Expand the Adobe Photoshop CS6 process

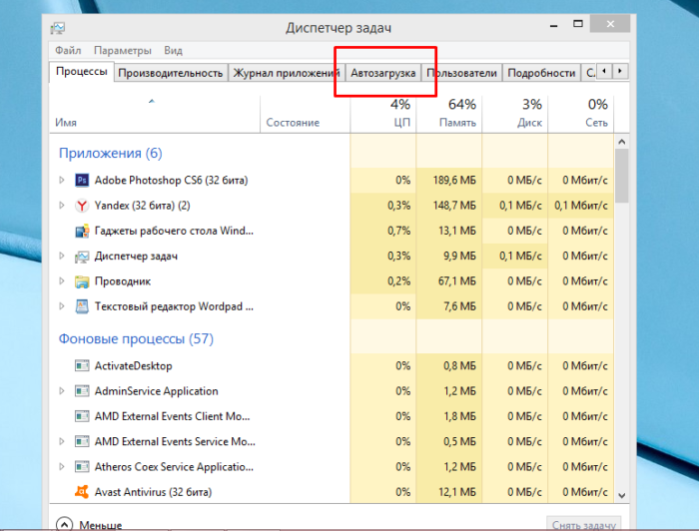[x=62, y=180]
